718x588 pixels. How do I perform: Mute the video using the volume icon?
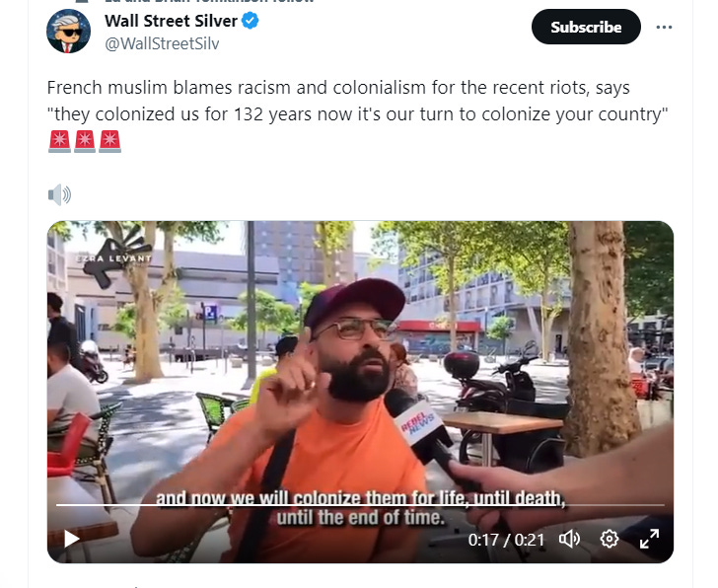click(569, 539)
